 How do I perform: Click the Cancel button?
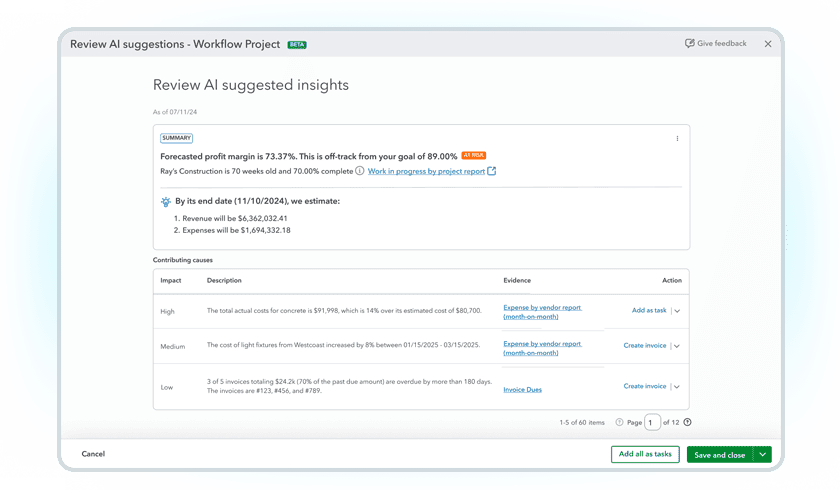93,454
